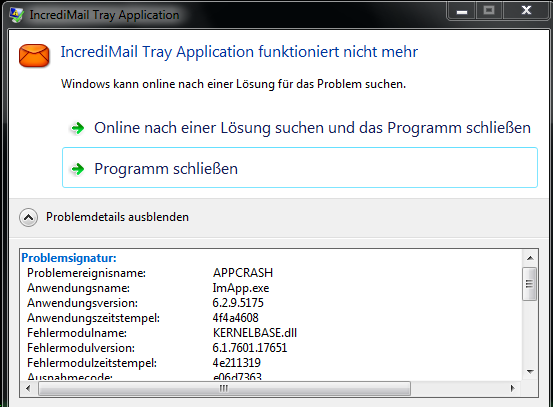Click the 'Anwendungszeitstempel:' label
553x407 pixels.
pos(93,318)
